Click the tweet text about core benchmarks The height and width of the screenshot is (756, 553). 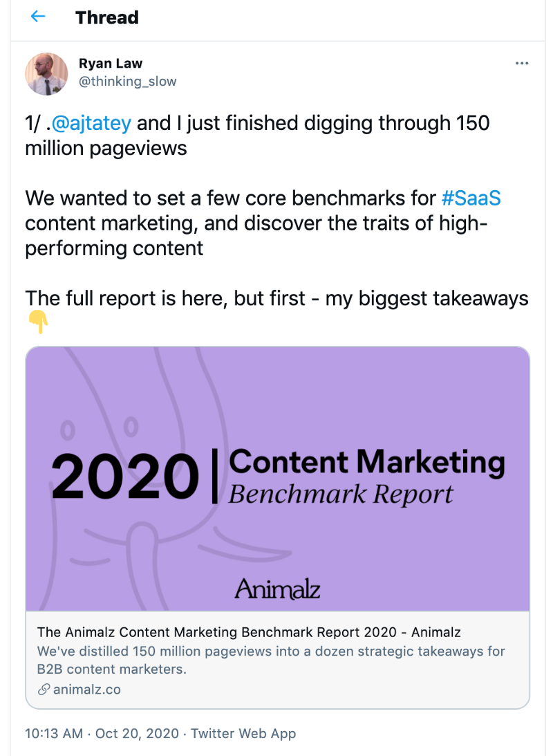coord(263,223)
